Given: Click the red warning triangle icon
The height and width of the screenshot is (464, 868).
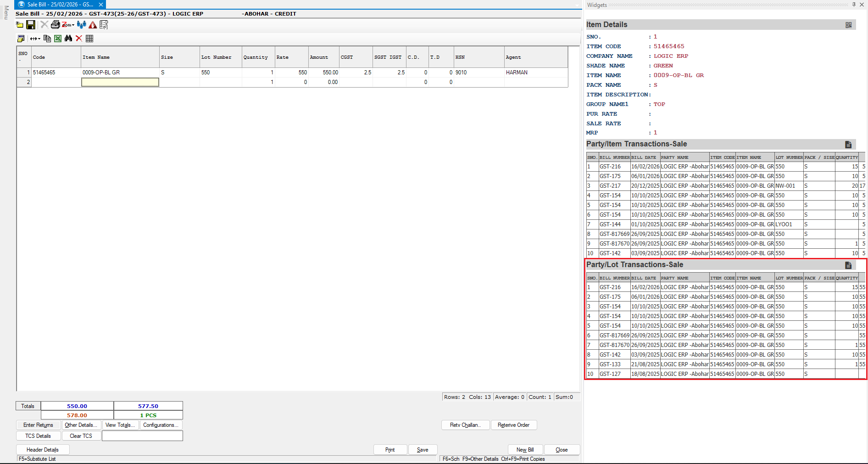Looking at the screenshot, I should tap(93, 25).
